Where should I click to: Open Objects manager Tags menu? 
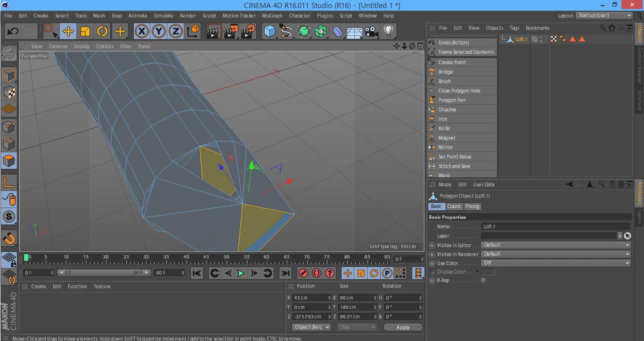[514, 28]
